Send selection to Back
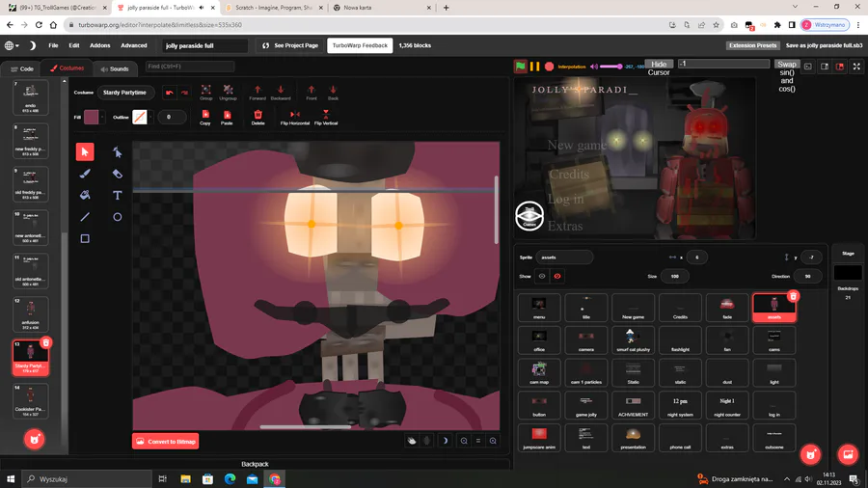This screenshot has width=868, height=488. [333, 93]
